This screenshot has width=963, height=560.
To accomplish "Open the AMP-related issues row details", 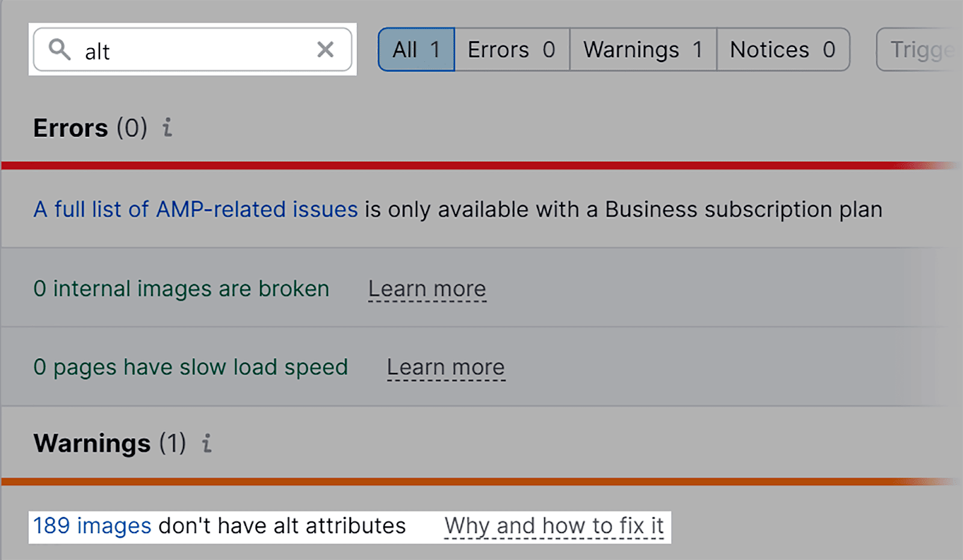I will (x=196, y=209).
